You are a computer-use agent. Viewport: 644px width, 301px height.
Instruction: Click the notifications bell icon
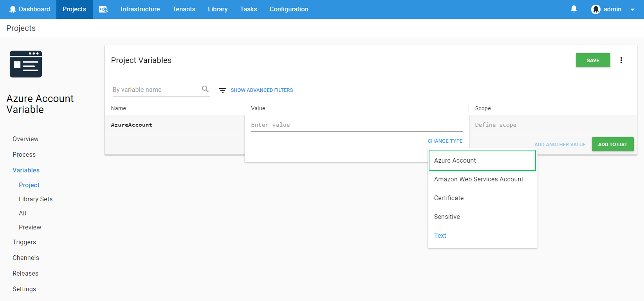[574, 9]
